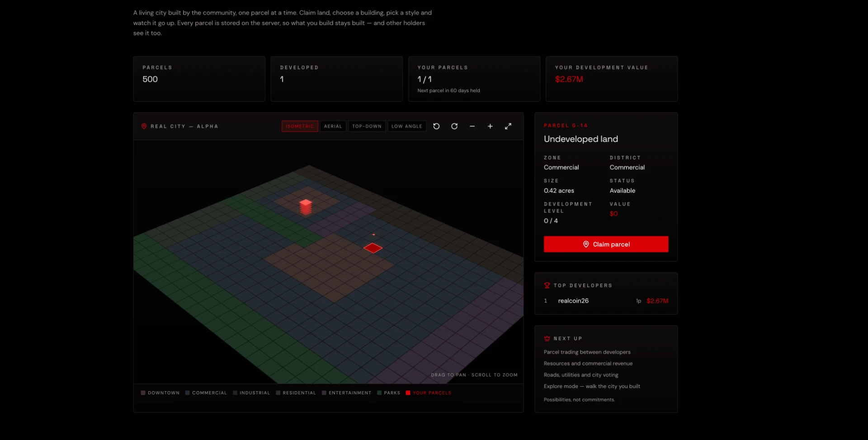This screenshot has width=868, height=440.
Task: Click the Downtown legend swatch
Action: point(143,393)
